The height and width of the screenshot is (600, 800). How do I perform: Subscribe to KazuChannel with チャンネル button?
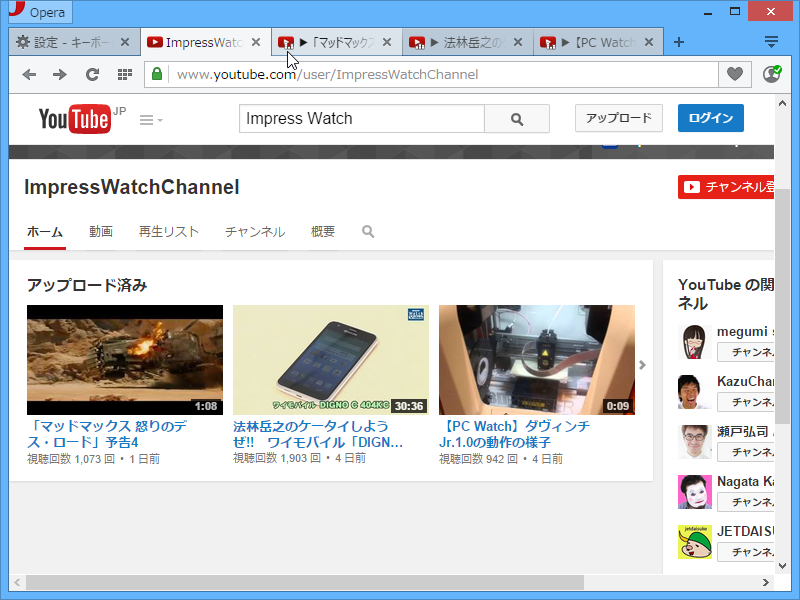[x=746, y=402]
